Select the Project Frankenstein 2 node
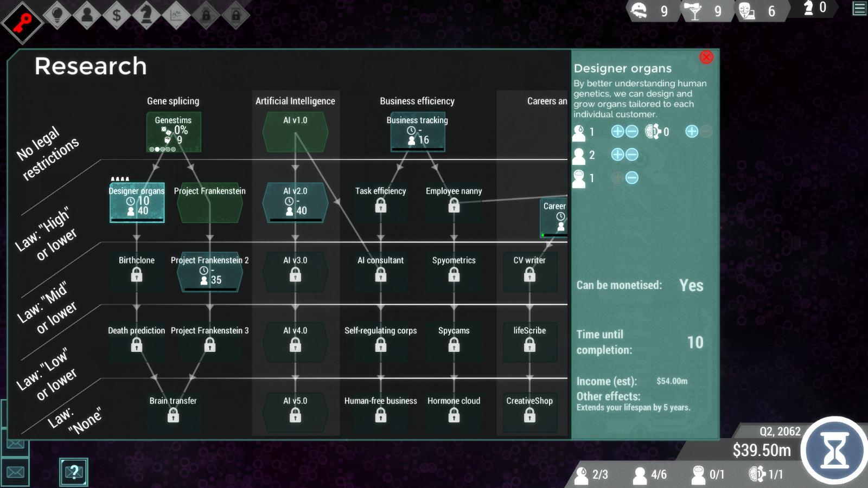 click(x=209, y=272)
